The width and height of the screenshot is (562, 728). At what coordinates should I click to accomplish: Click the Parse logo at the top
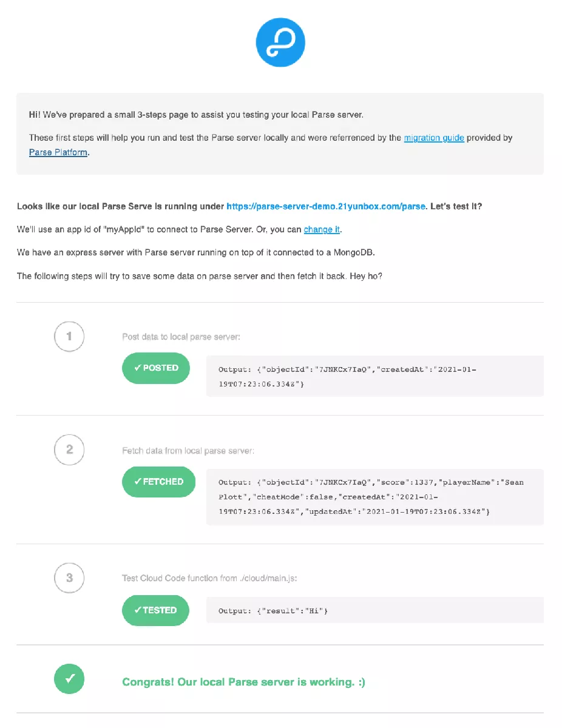(280, 42)
